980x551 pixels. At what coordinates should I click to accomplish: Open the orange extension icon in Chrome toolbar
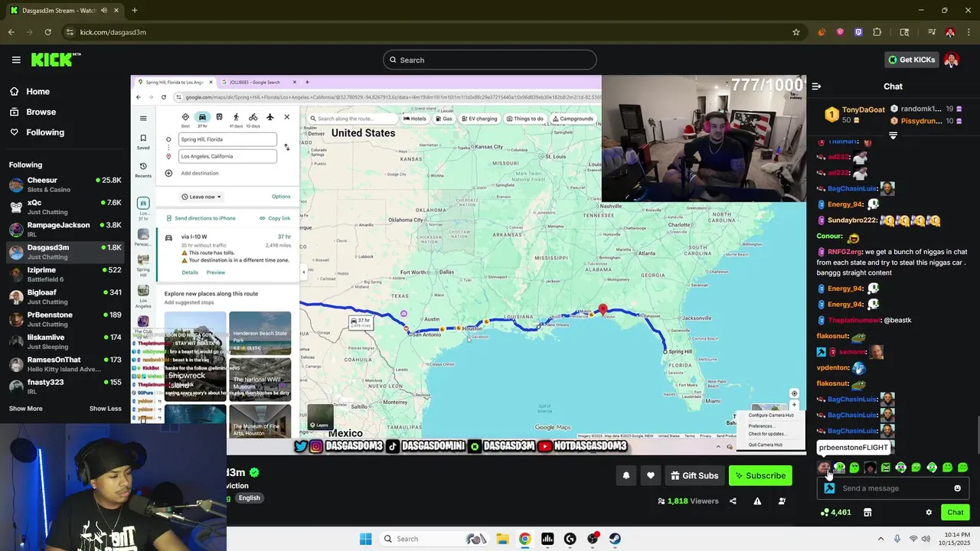[822, 32]
